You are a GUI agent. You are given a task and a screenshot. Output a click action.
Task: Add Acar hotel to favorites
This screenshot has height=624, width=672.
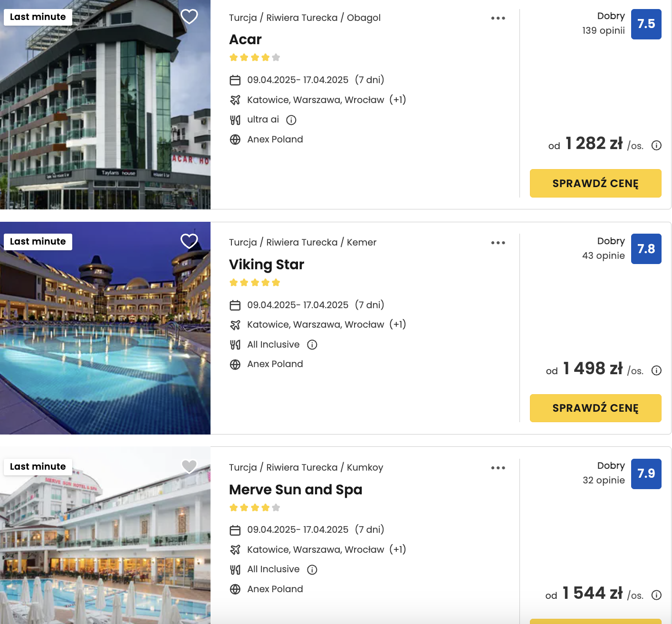[x=189, y=17]
